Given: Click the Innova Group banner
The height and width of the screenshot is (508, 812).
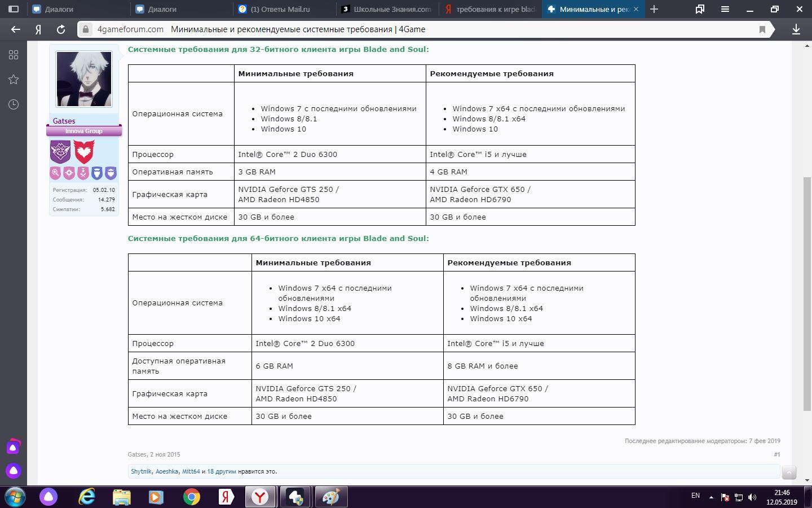Looking at the screenshot, I should 84,131.
